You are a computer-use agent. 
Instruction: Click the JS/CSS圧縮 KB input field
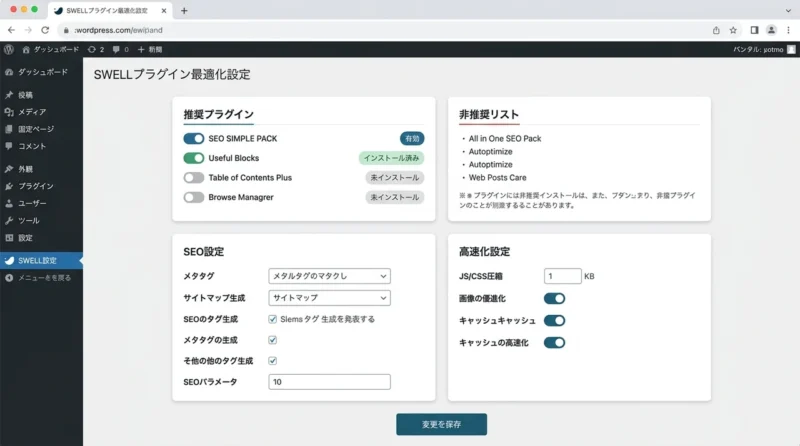click(562, 276)
